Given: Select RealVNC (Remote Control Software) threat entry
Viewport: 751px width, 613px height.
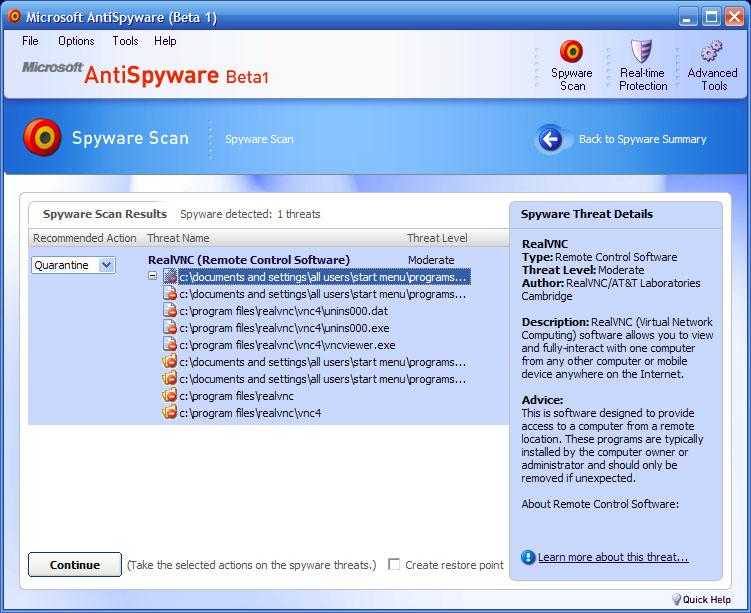Looking at the screenshot, I should [249, 260].
